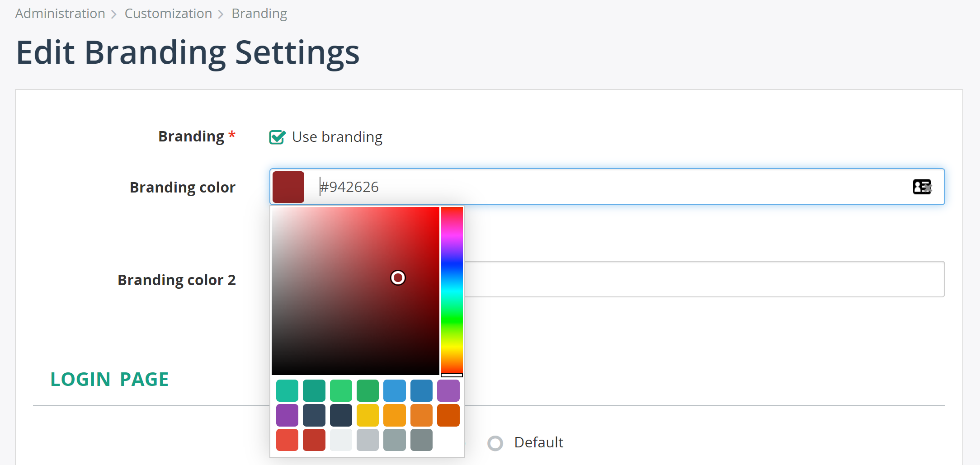Viewport: 980px width, 465px height.
Task: Pick the bright red alizarin swatch
Action: coord(287,440)
